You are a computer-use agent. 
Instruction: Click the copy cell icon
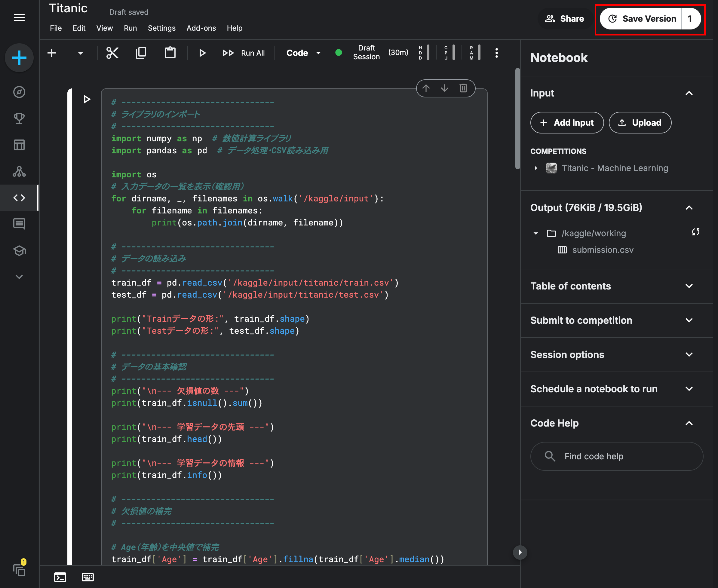click(x=141, y=53)
